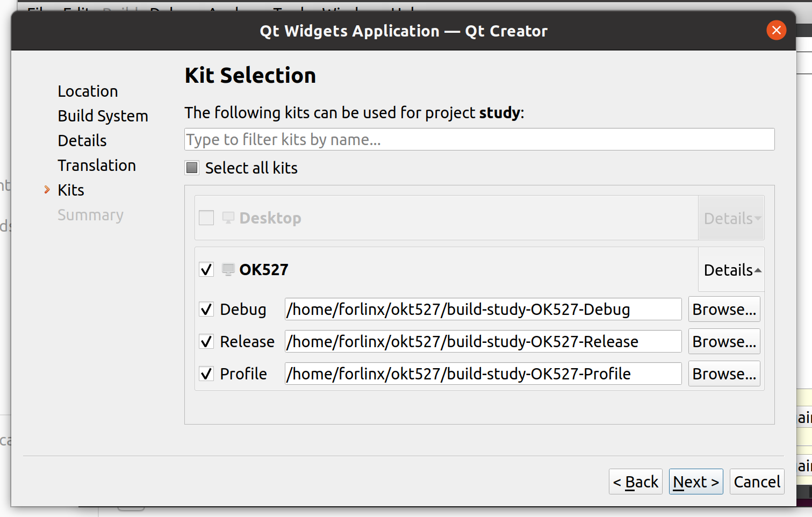Uncheck the OK527 kit checkbox
812x517 pixels.
pos(206,269)
